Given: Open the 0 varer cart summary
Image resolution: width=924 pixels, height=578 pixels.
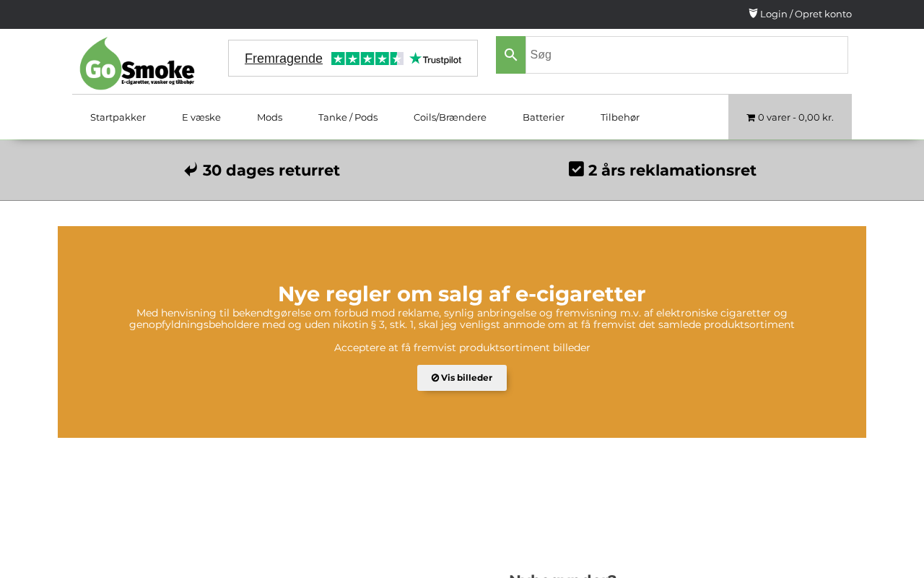Looking at the screenshot, I should point(790,117).
